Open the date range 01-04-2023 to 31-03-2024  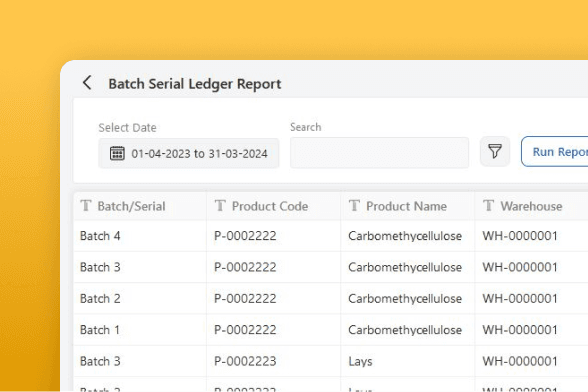pos(189,153)
